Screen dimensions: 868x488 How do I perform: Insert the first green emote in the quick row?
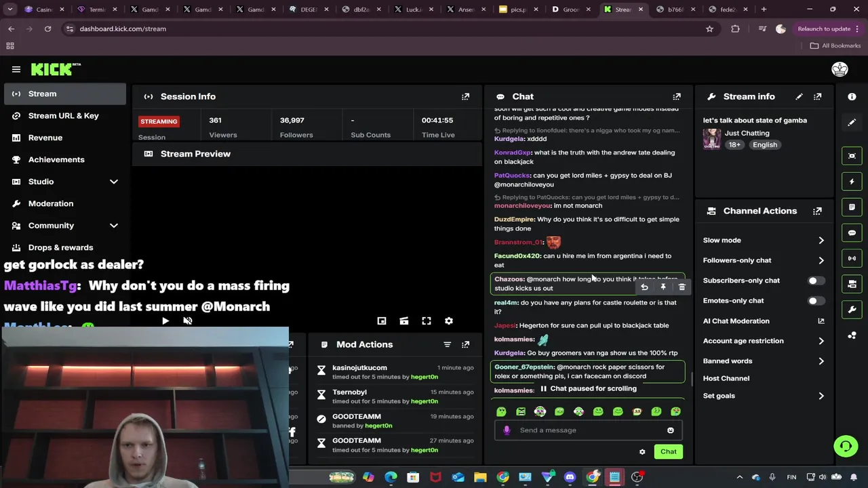501,411
